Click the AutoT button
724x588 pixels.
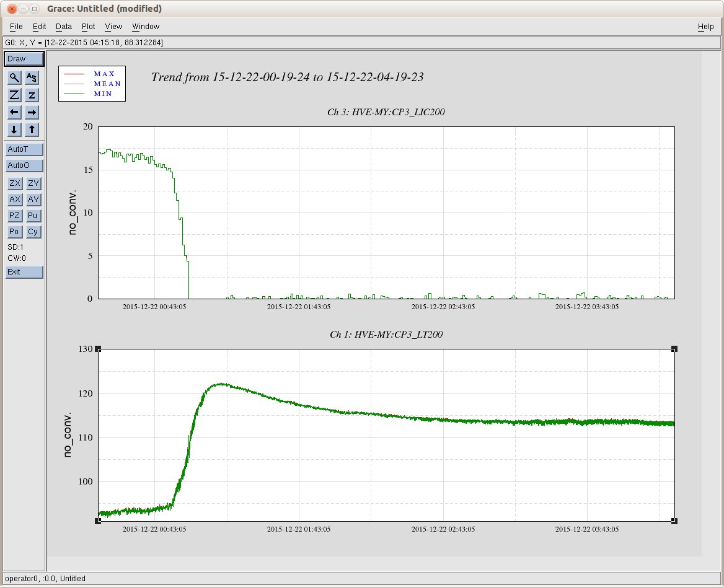[24, 149]
